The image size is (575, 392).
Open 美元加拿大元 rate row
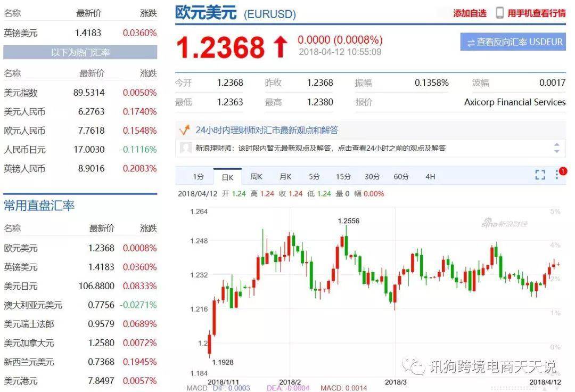(80, 343)
